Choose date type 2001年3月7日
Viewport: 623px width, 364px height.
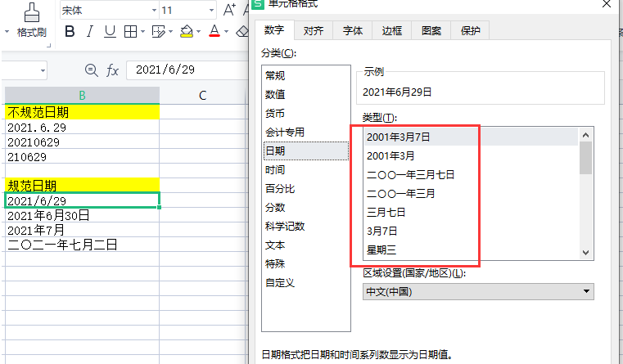point(471,137)
